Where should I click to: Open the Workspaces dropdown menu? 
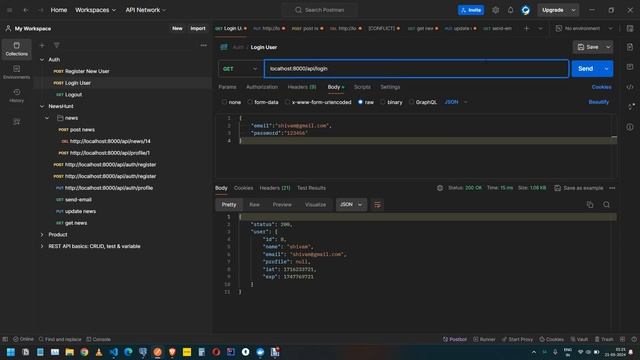pos(95,10)
